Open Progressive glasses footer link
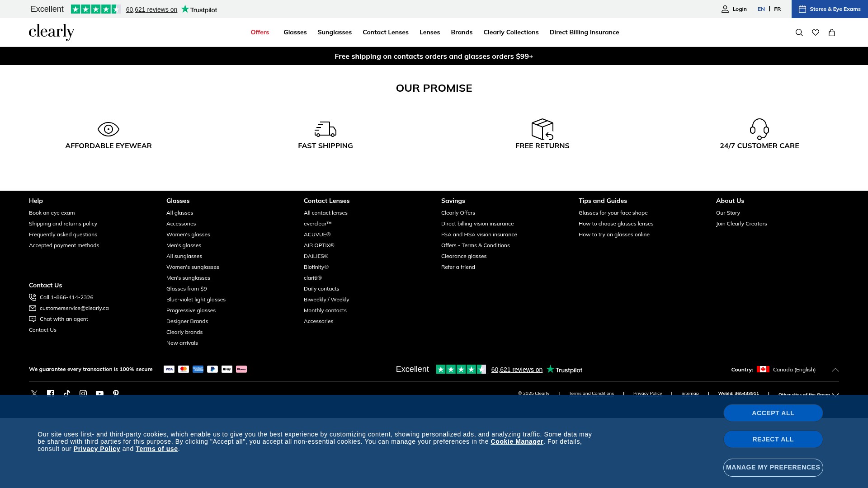 191,310
